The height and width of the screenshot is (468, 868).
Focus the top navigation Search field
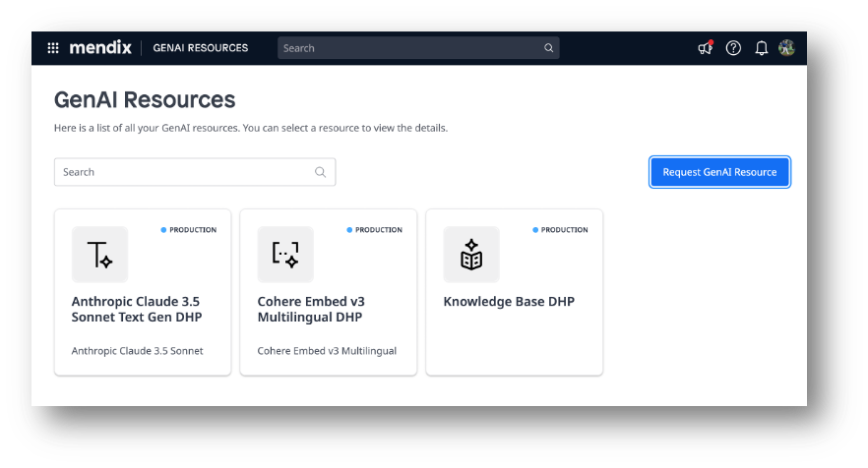coord(418,48)
